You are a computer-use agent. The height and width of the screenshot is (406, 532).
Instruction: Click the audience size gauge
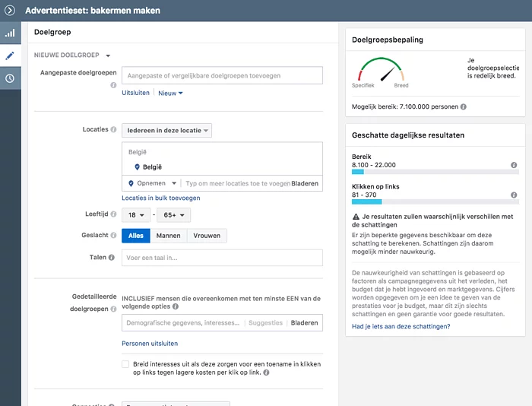[x=381, y=70]
